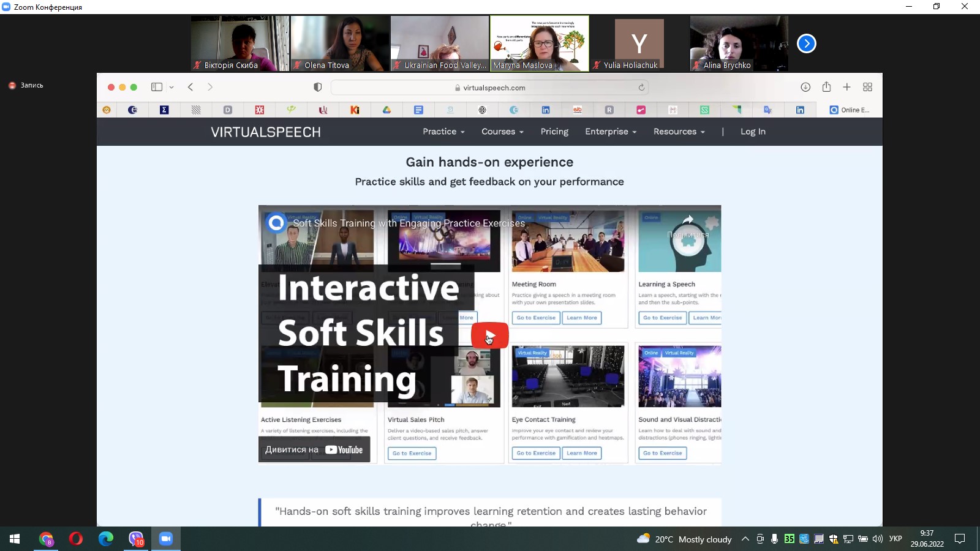
Task: Open Safari downloads icon
Action: 805,87
